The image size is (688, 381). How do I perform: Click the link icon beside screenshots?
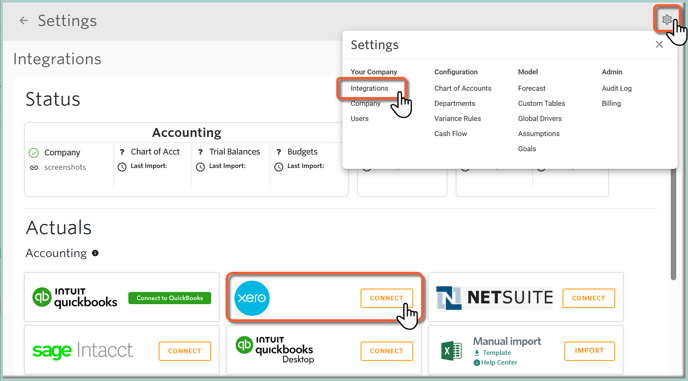pos(34,168)
